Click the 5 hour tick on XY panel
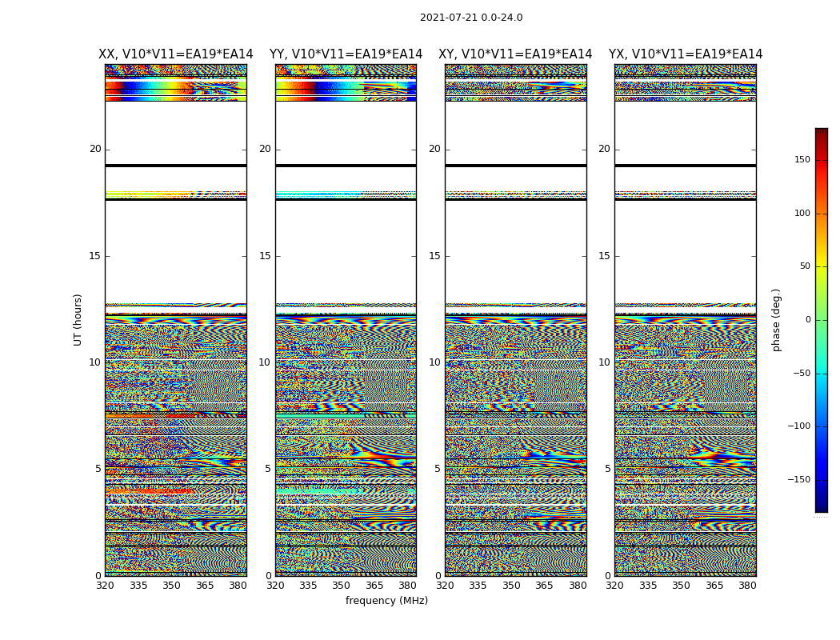Screen dimensions: 840x640 pos(438,469)
